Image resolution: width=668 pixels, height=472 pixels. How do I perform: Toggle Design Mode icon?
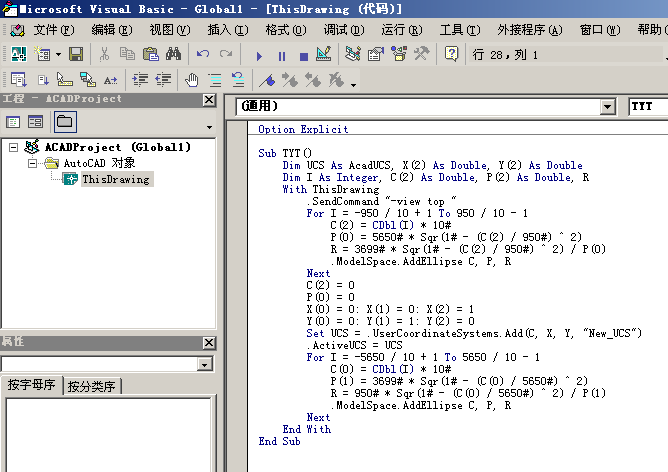pyautogui.click(x=324, y=54)
